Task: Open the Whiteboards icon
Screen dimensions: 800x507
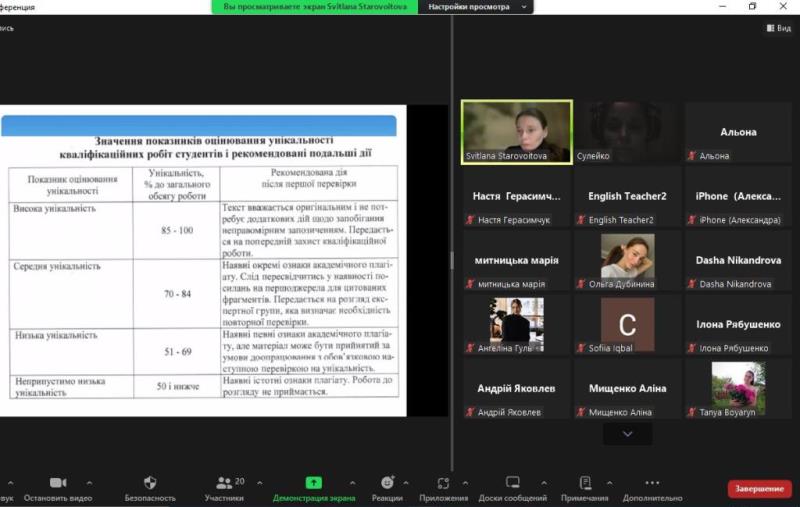Action: pyautogui.click(x=513, y=482)
